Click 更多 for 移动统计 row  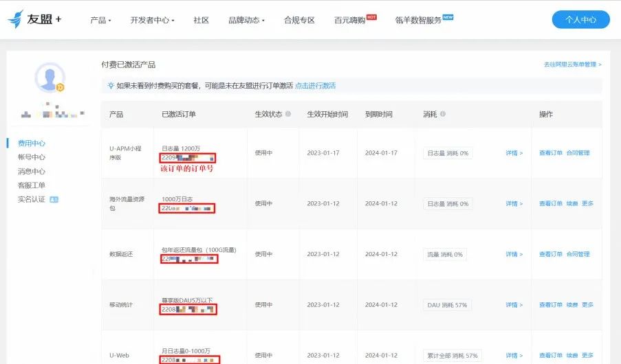(588, 305)
